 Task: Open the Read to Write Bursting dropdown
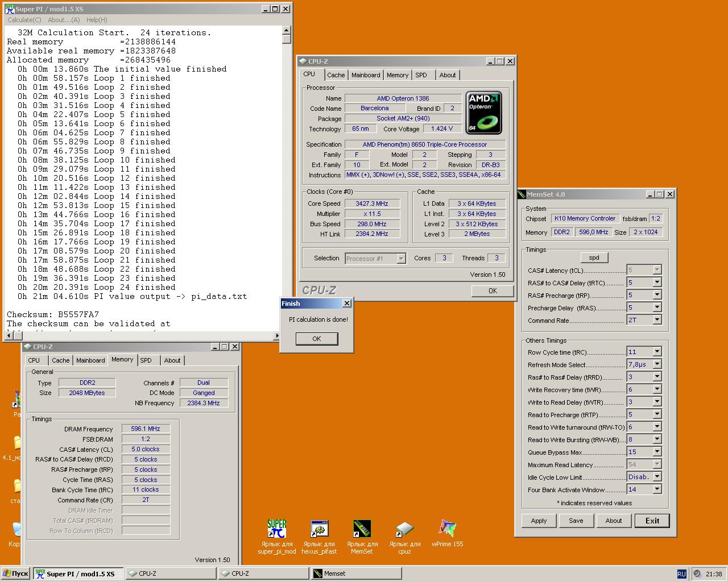(x=657, y=439)
